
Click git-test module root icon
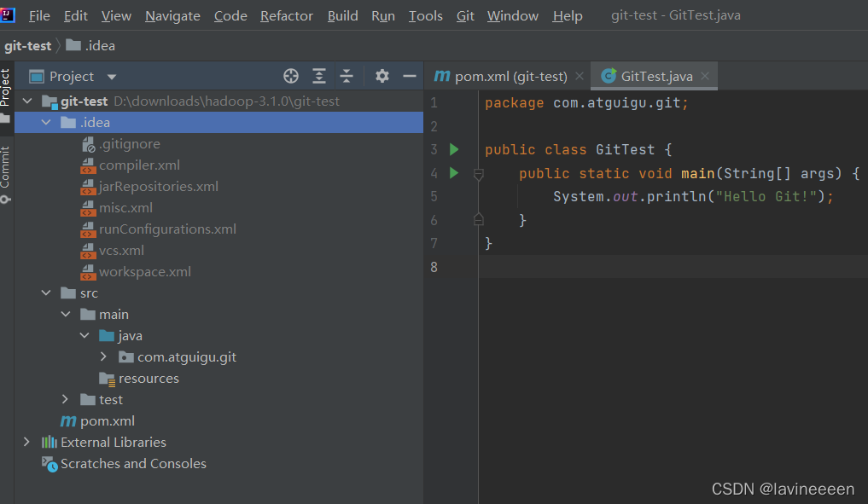pyautogui.click(x=50, y=101)
